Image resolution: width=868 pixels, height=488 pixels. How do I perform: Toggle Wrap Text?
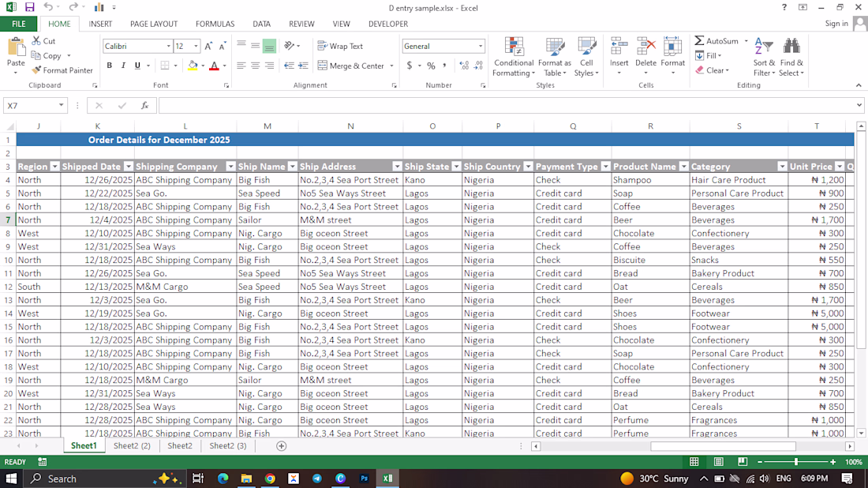click(x=340, y=47)
